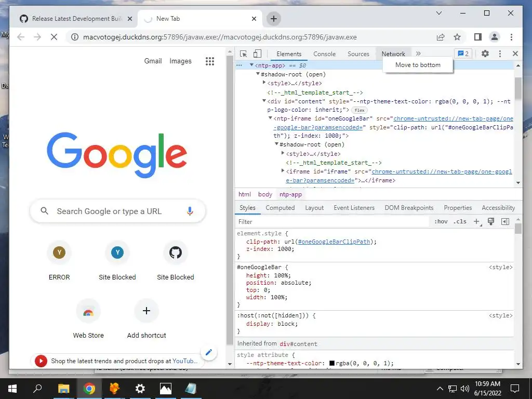Toggle the device toolbar icon

coord(257,54)
